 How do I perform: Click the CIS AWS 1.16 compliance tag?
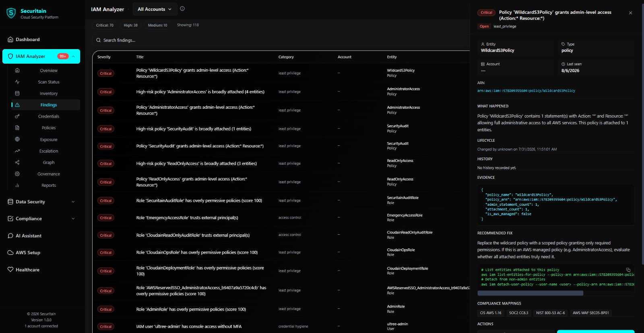(x=491, y=313)
